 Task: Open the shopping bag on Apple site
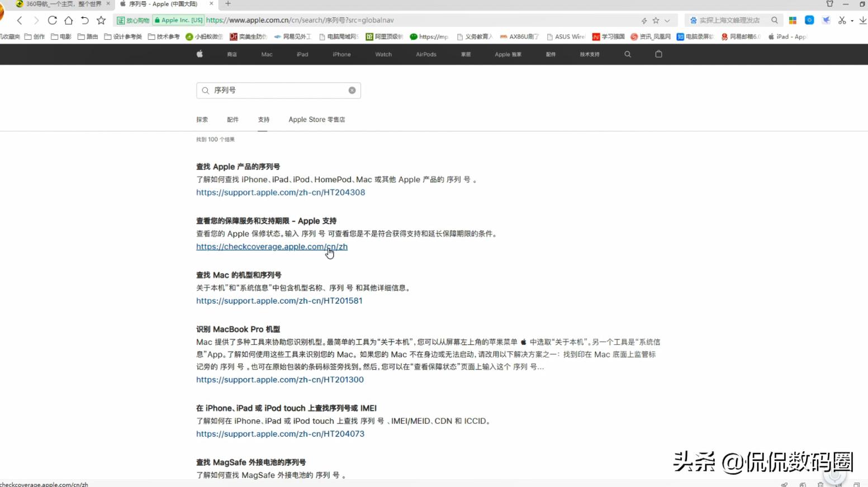[658, 54]
